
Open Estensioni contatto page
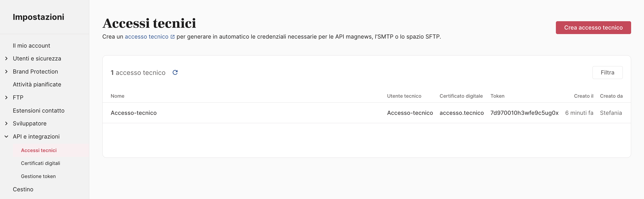pyautogui.click(x=38, y=111)
